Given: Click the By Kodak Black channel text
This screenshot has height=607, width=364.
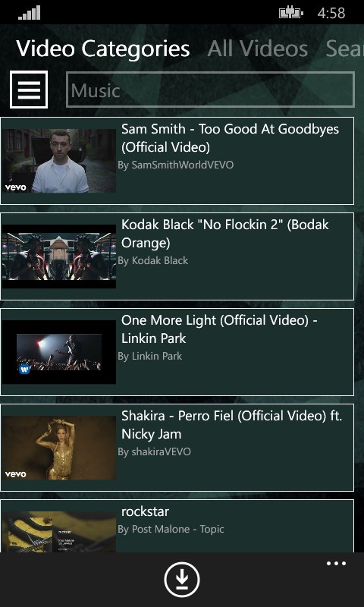Looking at the screenshot, I should [152, 260].
